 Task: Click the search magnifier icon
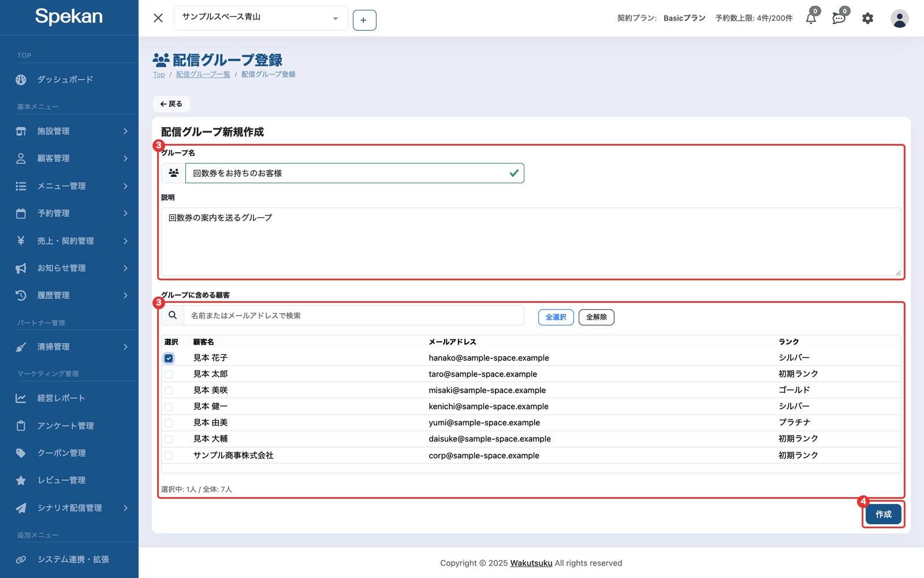173,316
